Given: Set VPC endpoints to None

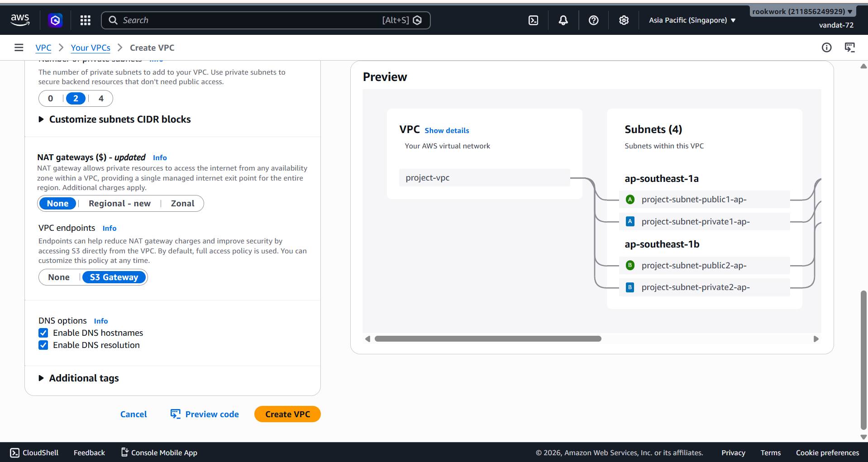Looking at the screenshot, I should 59,277.
